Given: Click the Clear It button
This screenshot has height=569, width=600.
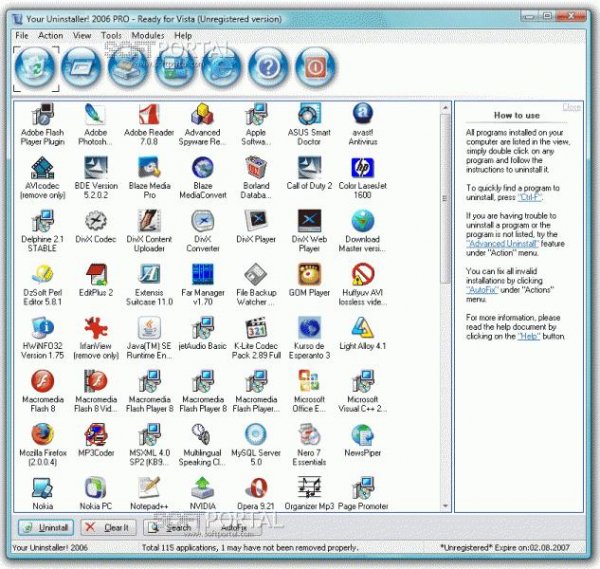Looking at the screenshot, I should pyautogui.click(x=108, y=528).
